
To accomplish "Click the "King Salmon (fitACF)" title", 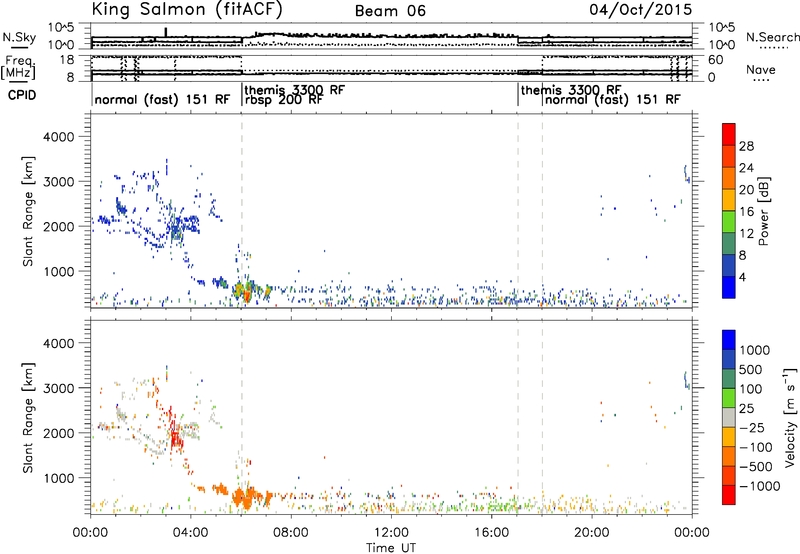I will click(x=187, y=10).
